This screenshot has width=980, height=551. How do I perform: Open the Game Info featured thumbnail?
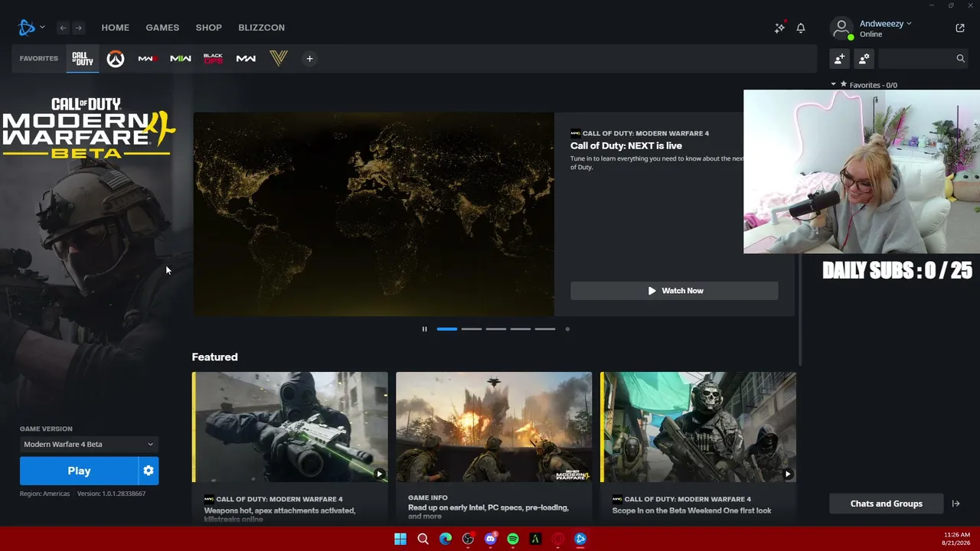[494, 427]
